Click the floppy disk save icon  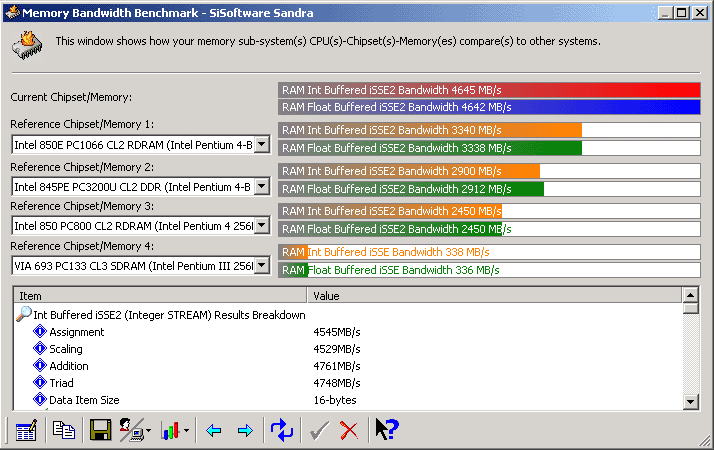(100, 430)
